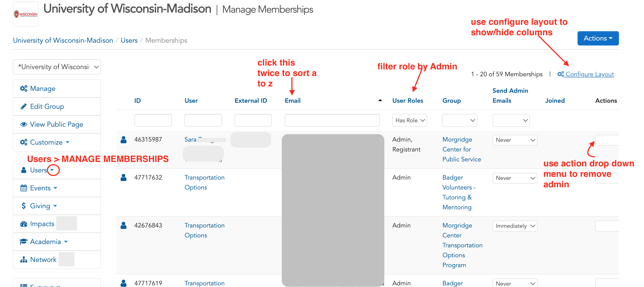This screenshot has width=644, height=287.
Task: Click the Users person icon in sidebar
Action: (24, 170)
